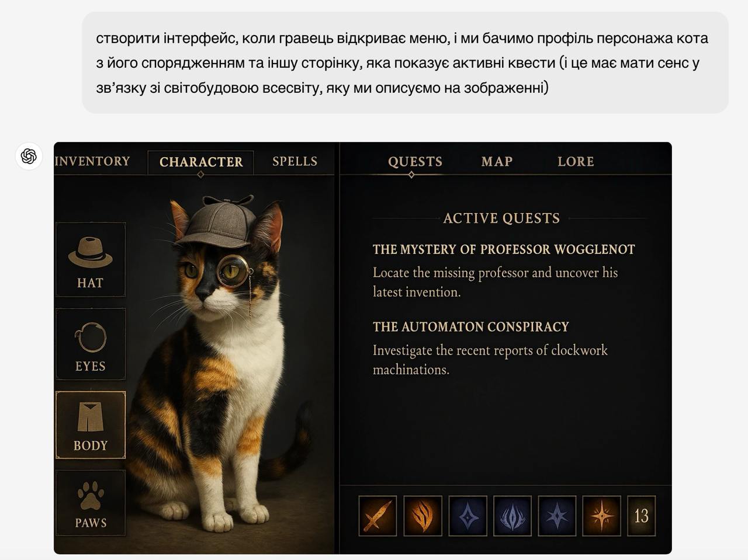Select the BODY clothing slot
The image size is (748, 560).
tap(91, 425)
